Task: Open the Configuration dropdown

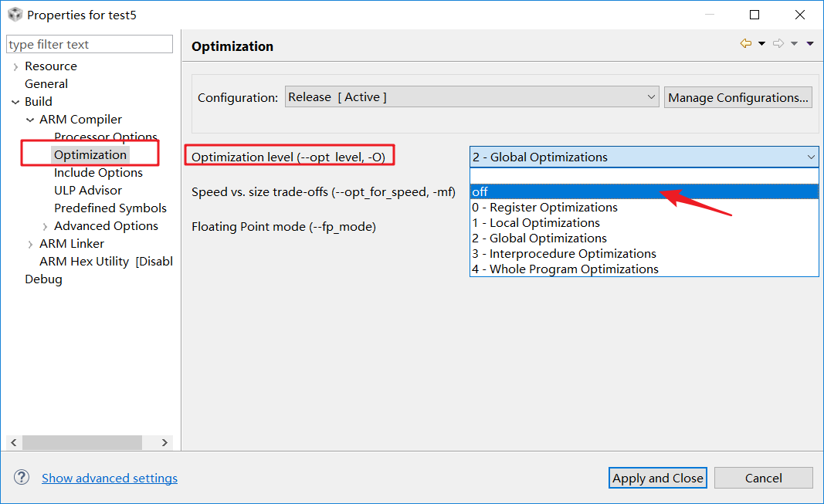Action: coord(472,97)
